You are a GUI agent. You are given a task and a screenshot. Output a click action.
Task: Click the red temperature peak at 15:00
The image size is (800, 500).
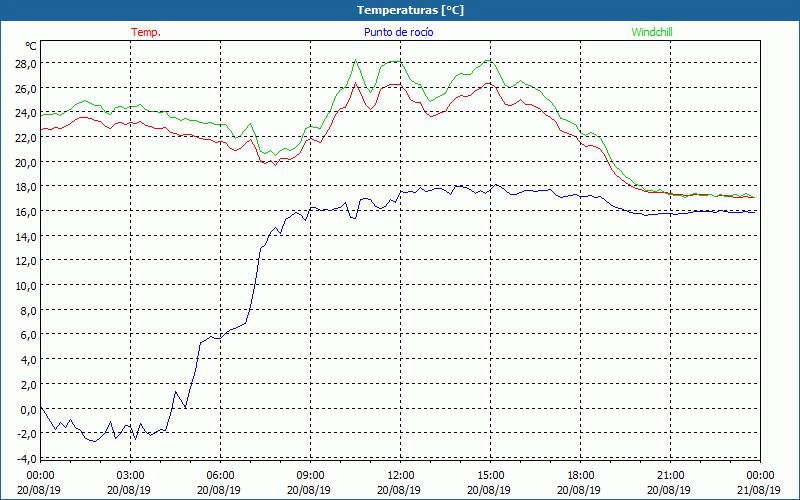[488, 83]
